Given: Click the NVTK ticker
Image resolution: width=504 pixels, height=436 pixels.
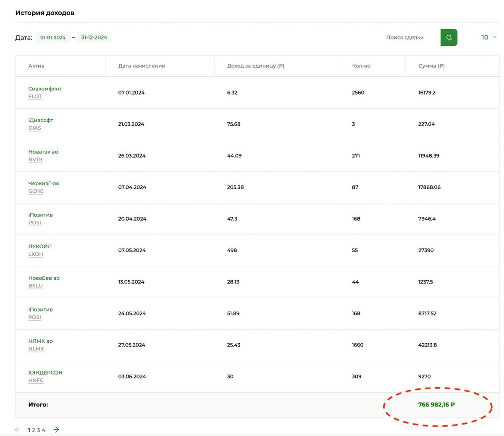Looking at the screenshot, I should (x=35, y=160).
